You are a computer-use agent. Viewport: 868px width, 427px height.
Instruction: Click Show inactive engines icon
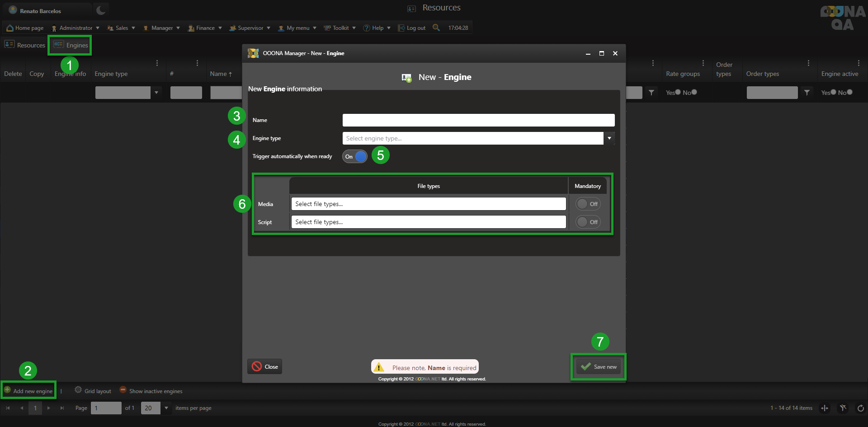[123, 390]
